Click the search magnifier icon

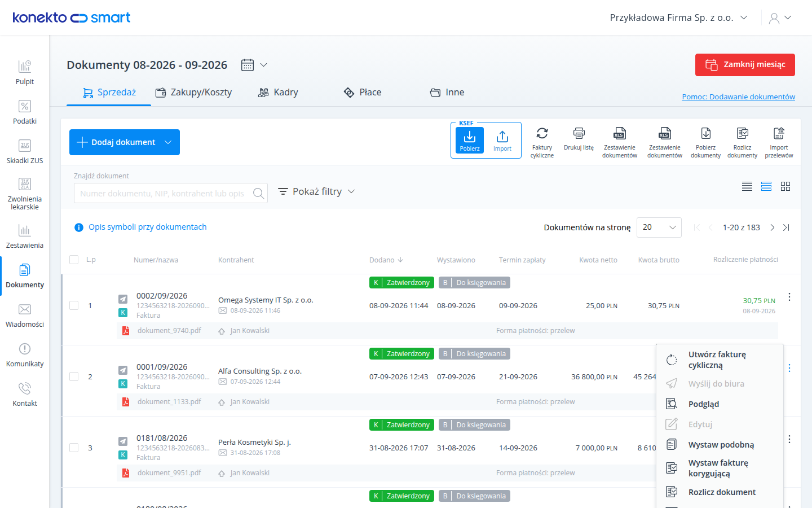pos(258,193)
